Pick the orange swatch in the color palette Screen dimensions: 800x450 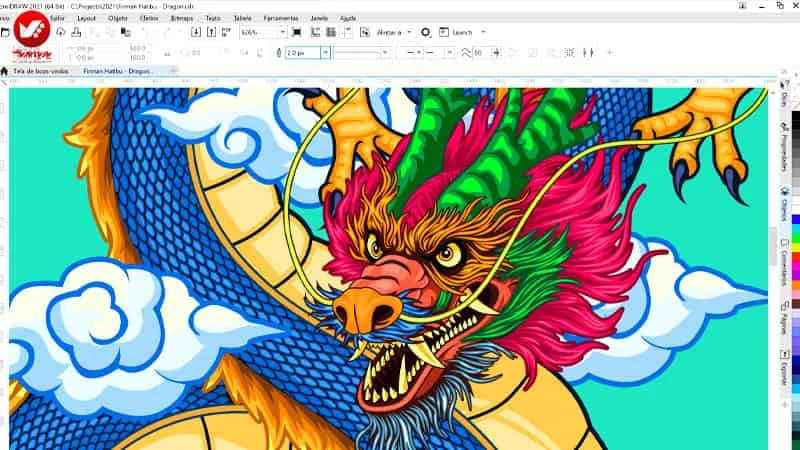tap(796, 284)
